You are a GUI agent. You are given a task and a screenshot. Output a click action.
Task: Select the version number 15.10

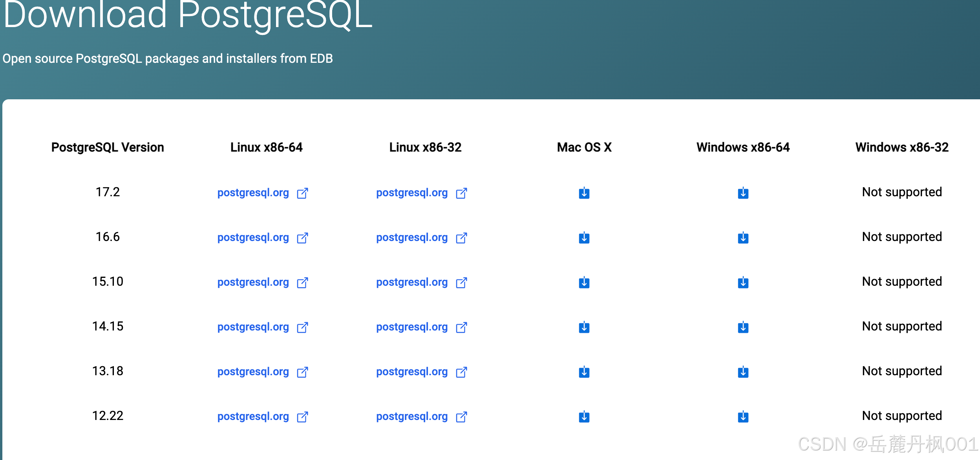click(108, 281)
